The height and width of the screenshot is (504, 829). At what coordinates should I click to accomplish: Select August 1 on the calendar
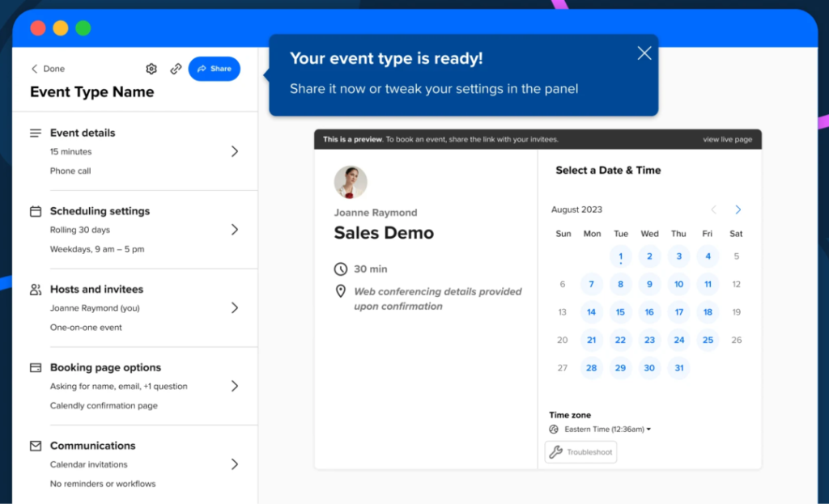coord(621,256)
